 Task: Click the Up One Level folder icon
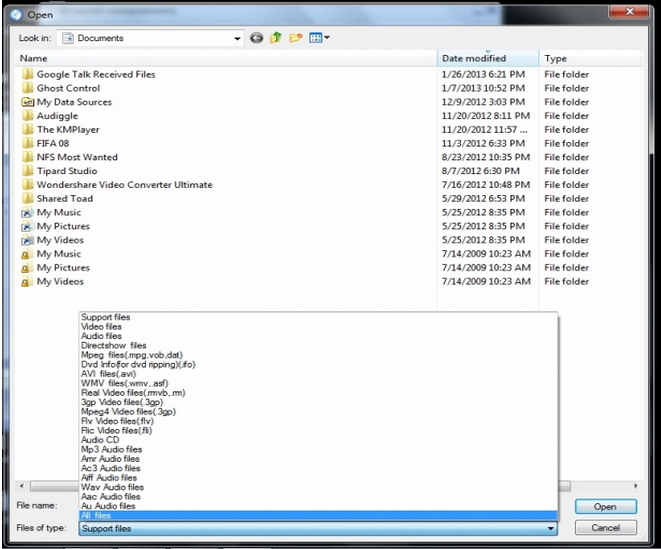click(x=276, y=38)
